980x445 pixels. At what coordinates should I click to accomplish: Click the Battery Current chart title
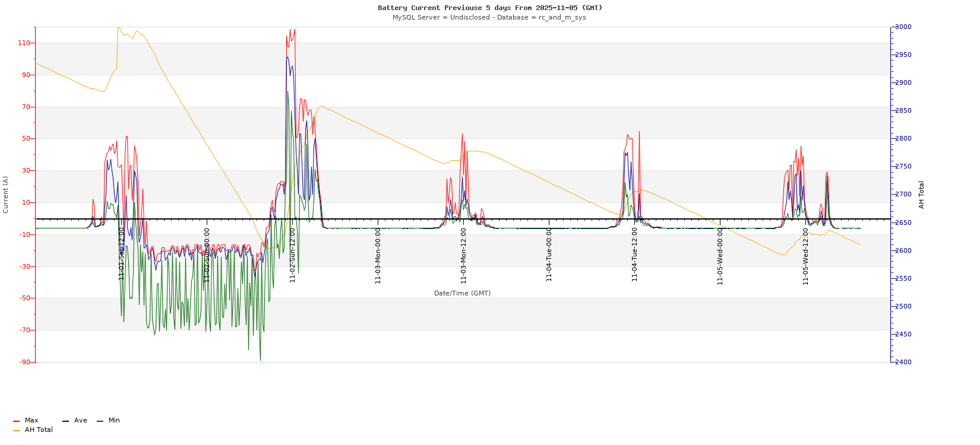[490, 8]
